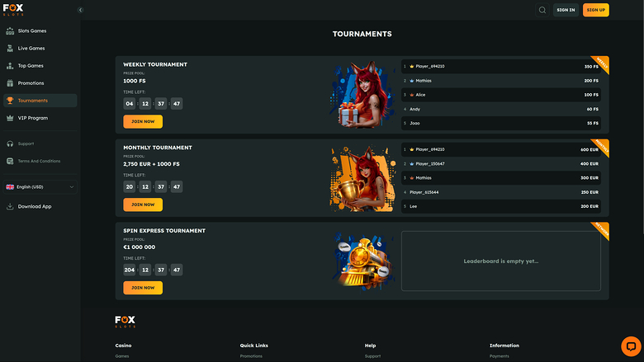
Task: Click Weekly leaderboard row Andy
Action: coord(500,109)
